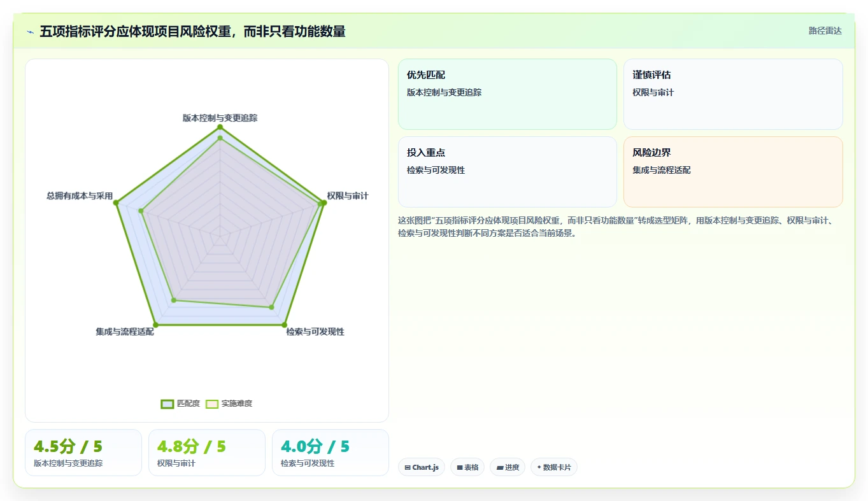Viewport: 868px width, 501px height.
Task: Select the Chart.js tag
Action: point(421,467)
